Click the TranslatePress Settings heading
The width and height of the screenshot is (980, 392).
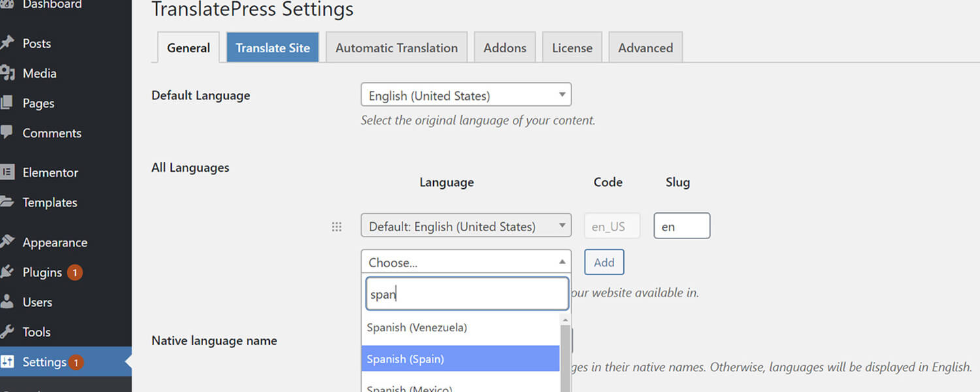tap(252, 9)
